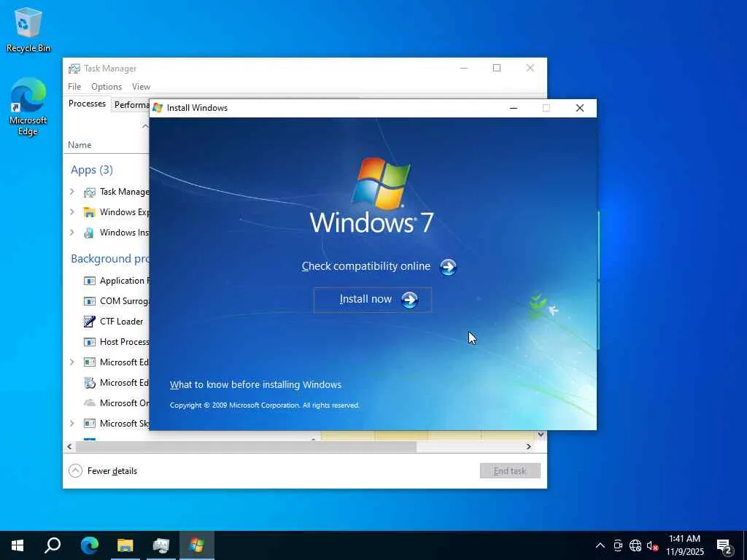Click the End task button

(510, 471)
